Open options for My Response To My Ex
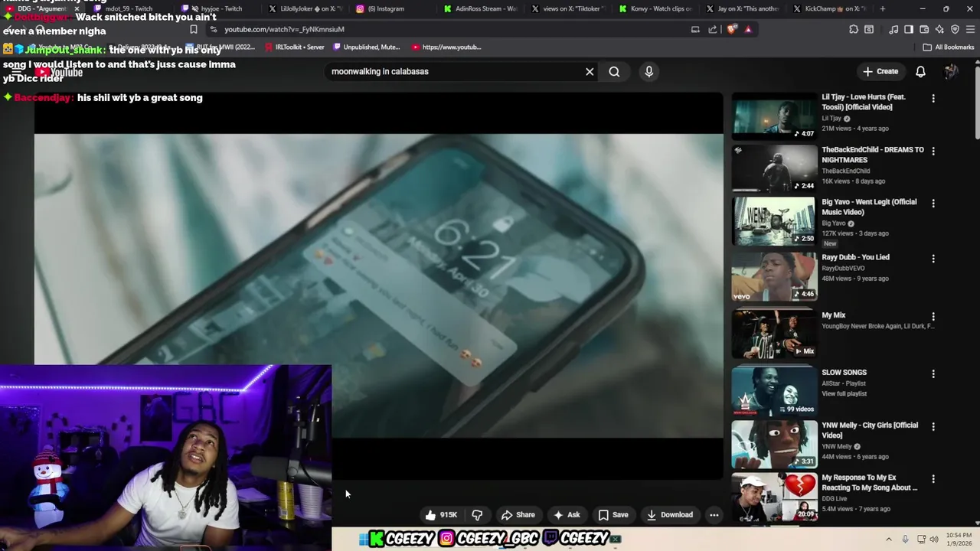The width and height of the screenshot is (980, 551). point(933,478)
